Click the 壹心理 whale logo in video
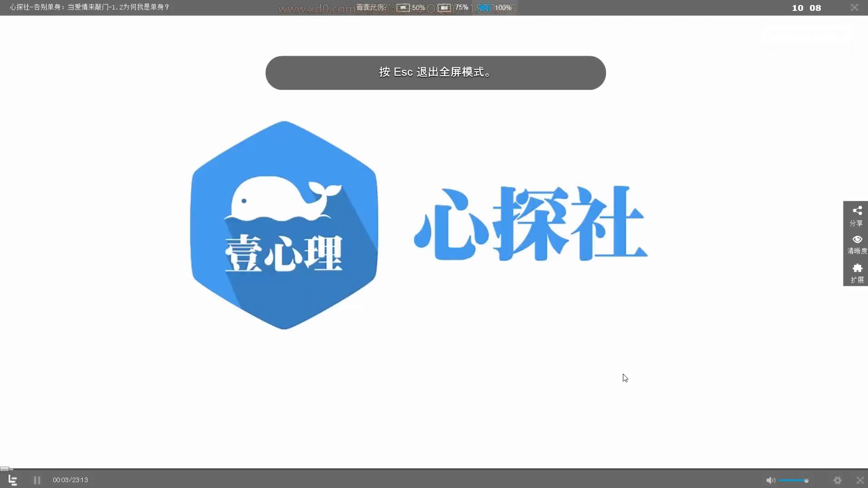Screen dimensions: 868x488 pos(284,225)
